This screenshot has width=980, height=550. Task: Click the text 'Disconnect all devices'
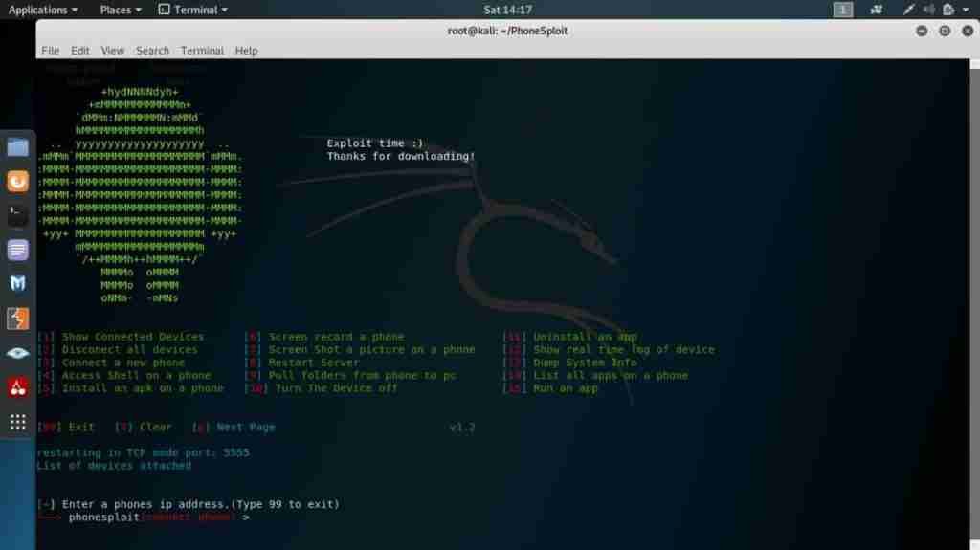pos(129,350)
